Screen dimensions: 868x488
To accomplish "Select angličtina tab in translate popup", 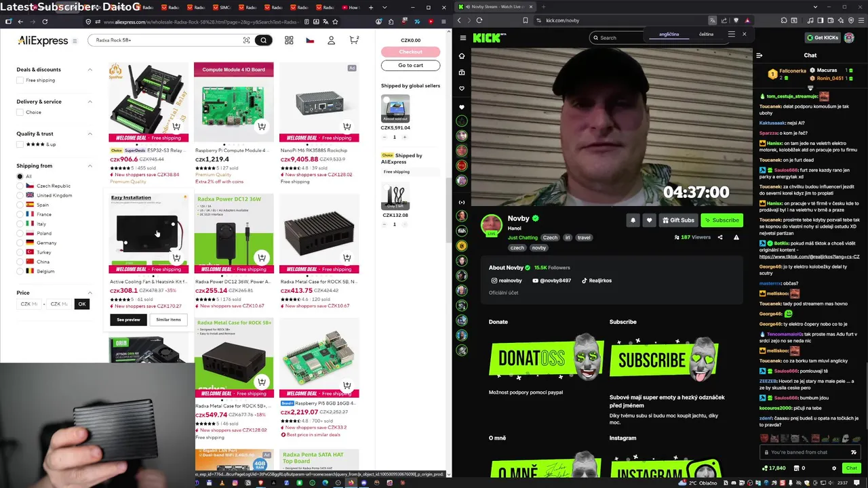I will pyautogui.click(x=669, y=34).
